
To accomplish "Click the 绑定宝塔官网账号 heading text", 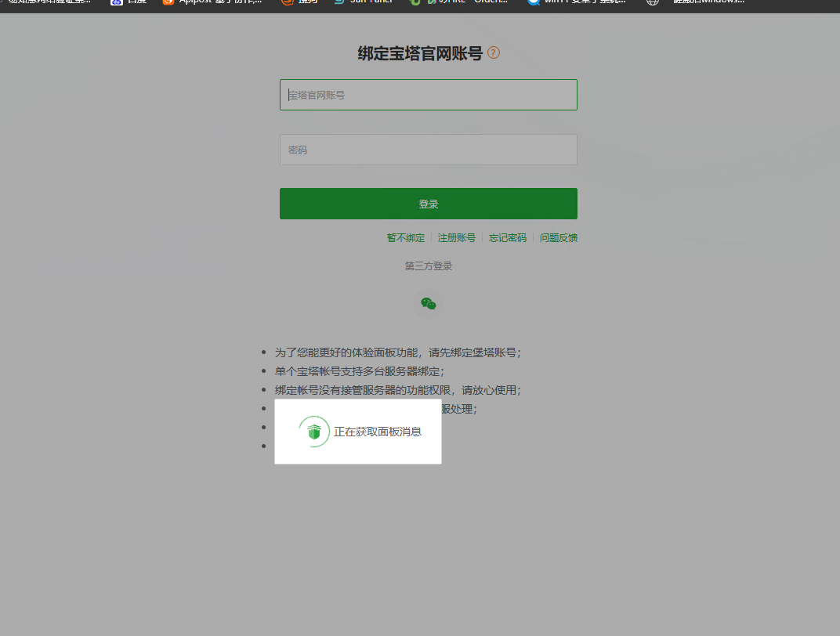I will tap(420, 53).
